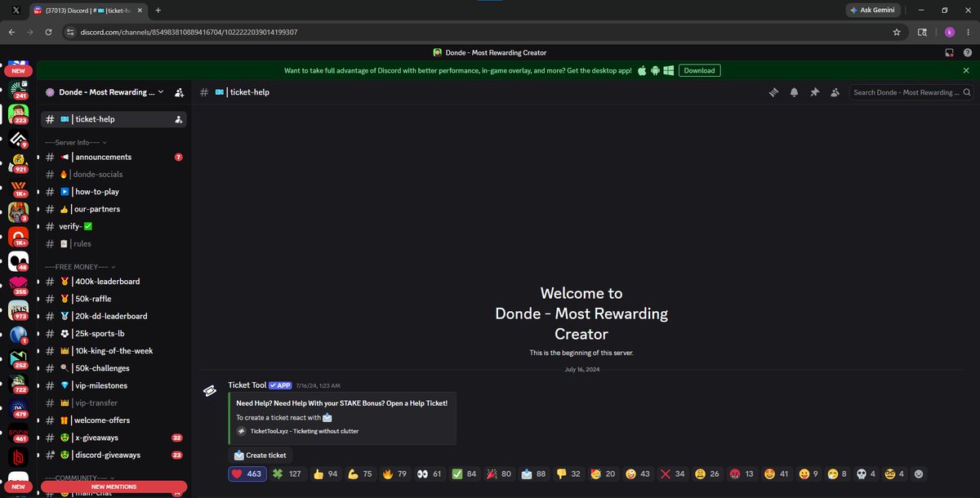Open server icon with 722 badge
The width and height of the screenshot is (980, 498).
tap(19, 384)
